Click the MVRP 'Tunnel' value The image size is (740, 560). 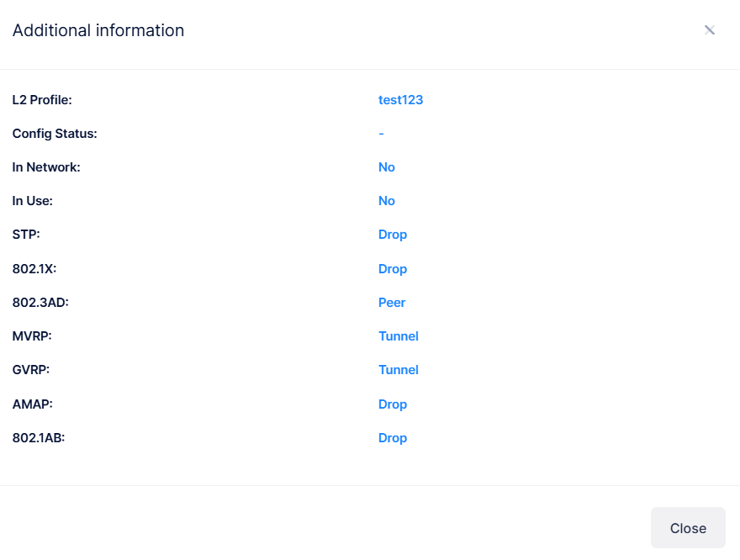click(x=398, y=336)
